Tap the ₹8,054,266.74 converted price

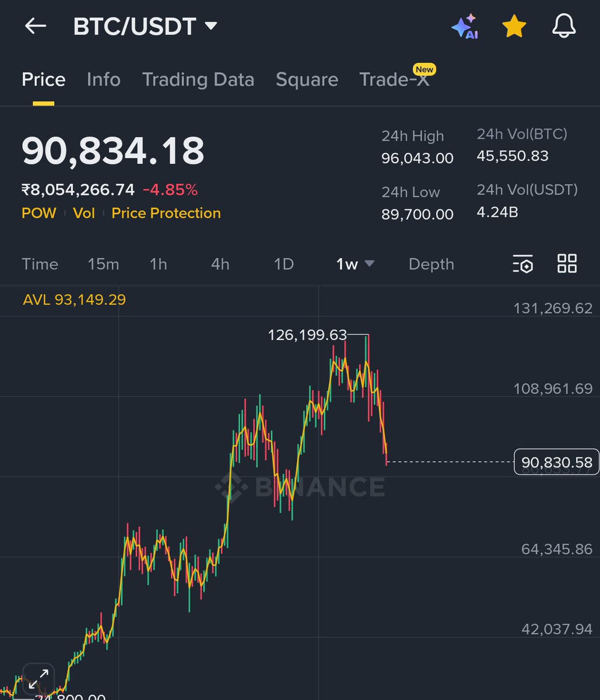(x=78, y=190)
